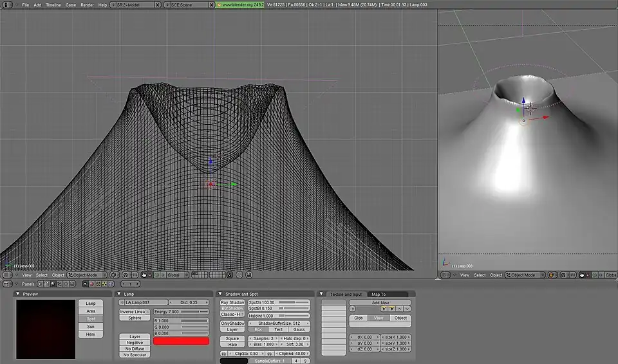Collapse the Shadow and Spot panel triangle
618x364 pixels.
(x=220, y=294)
